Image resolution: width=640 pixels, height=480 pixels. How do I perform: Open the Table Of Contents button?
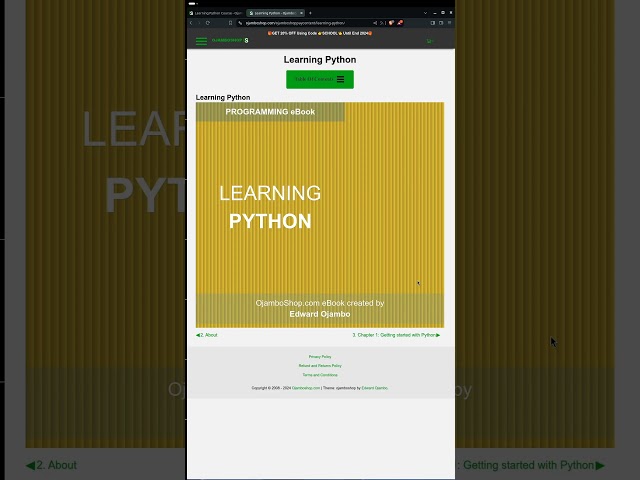click(320, 79)
